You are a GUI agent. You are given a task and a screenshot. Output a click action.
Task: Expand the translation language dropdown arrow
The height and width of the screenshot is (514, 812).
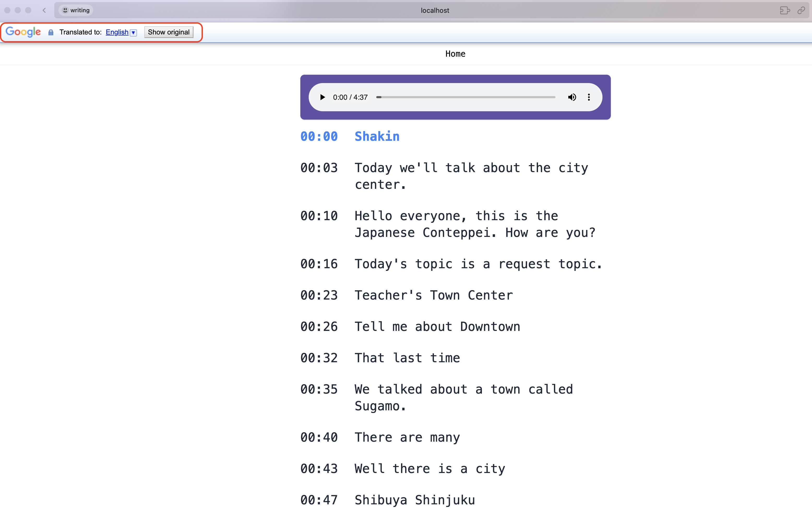pos(134,32)
